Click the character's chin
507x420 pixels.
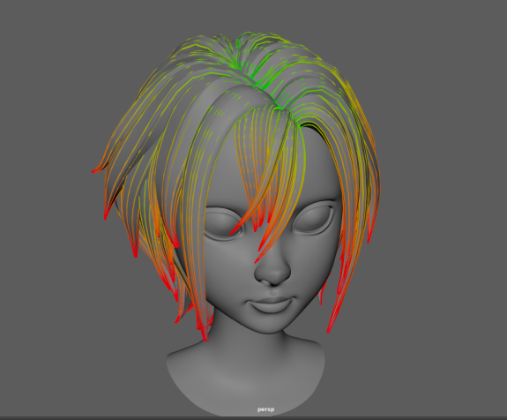point(268,326)
